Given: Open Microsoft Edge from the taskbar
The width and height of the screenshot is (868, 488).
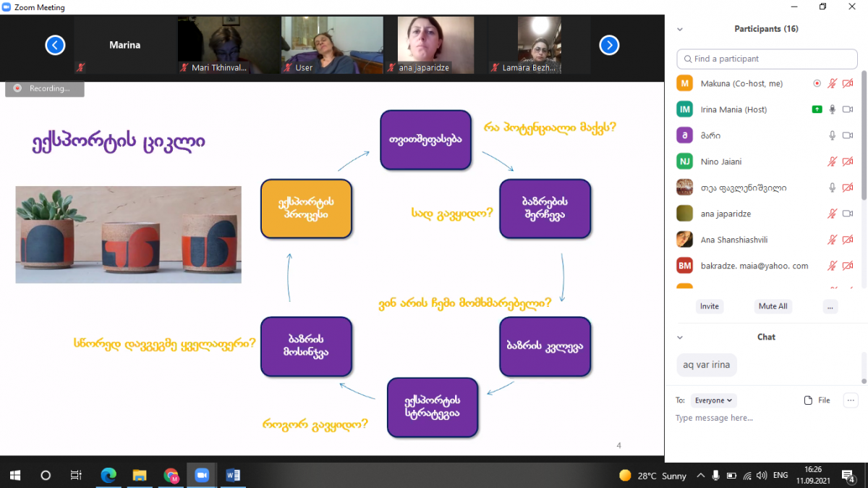Looking at the screenshot, I should [109, 475].
